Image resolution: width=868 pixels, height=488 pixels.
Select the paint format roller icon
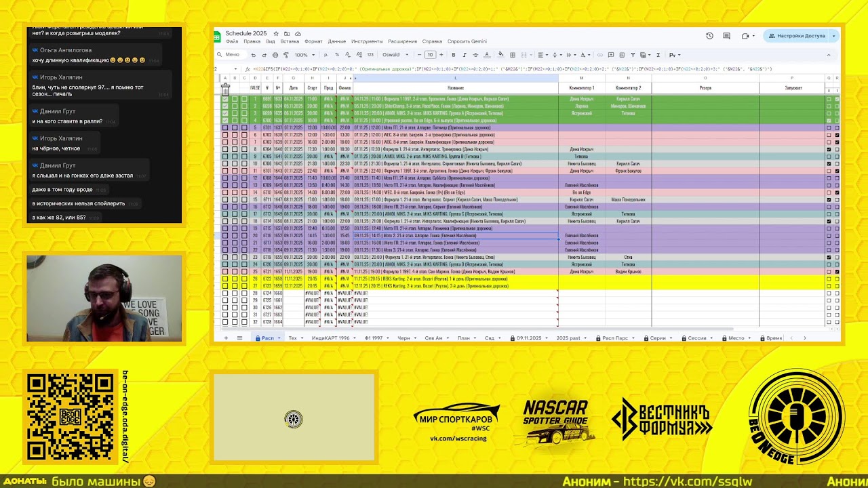[x=285, y=55]
